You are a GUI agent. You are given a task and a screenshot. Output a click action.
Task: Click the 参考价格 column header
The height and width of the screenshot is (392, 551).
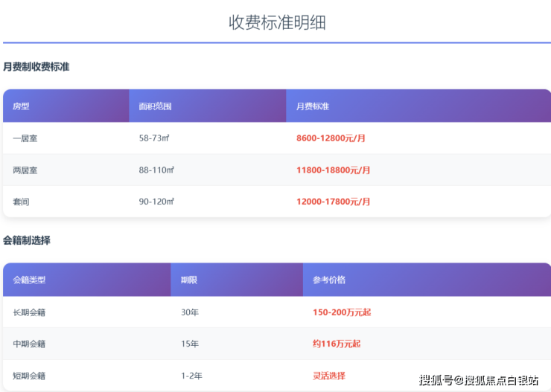tap(329, 280)
